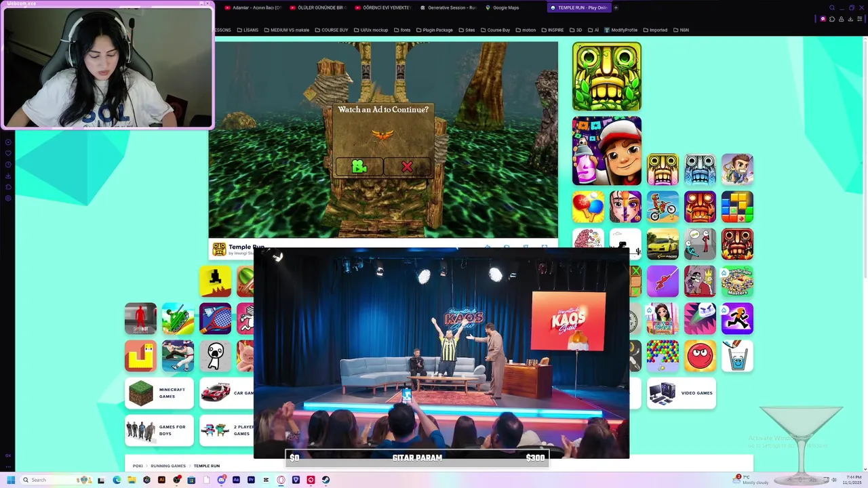Open a new browser tab with plus
This screenshot has height=488, width=868.
[x=616, y=7]
